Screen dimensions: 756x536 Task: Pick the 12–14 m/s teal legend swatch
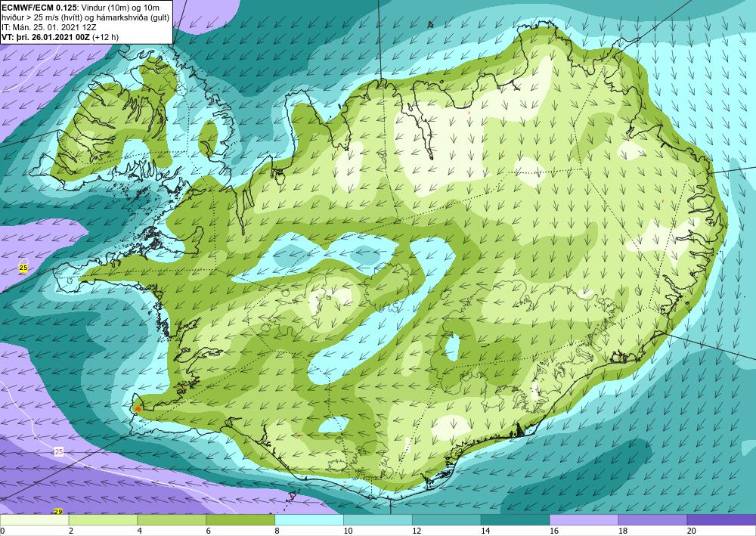coord(447,520)
